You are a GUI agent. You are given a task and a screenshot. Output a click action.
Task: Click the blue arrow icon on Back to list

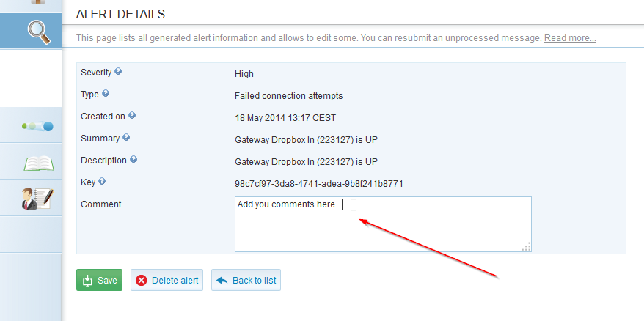[222, 280]
